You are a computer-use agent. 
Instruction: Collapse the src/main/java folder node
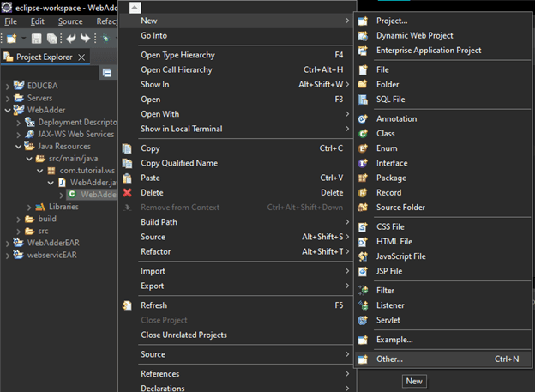[29, 159]
